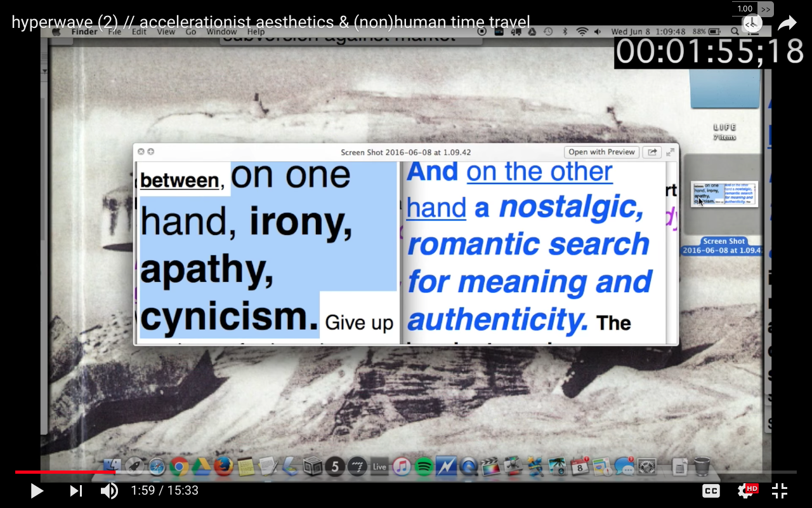Click the Open with Preview button
Screen dimensions: 812x508
coord(601,152)
